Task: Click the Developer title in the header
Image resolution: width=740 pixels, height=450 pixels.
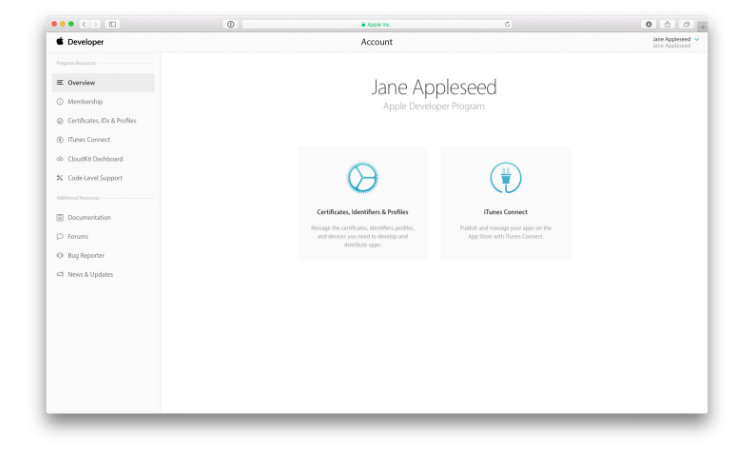Action: pyautogui.click(x=85, y=42)
